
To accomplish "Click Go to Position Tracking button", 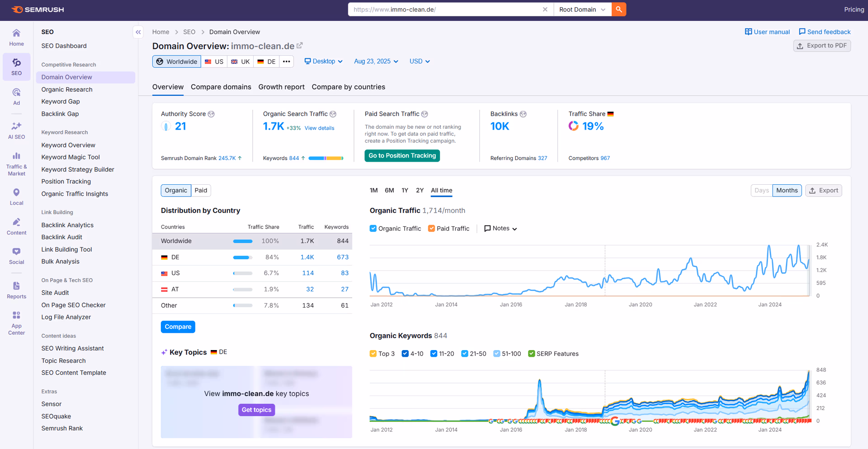I will (x=402, y=156).
